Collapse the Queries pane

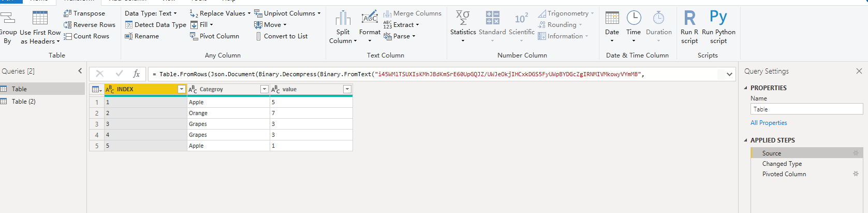point(80,71)
